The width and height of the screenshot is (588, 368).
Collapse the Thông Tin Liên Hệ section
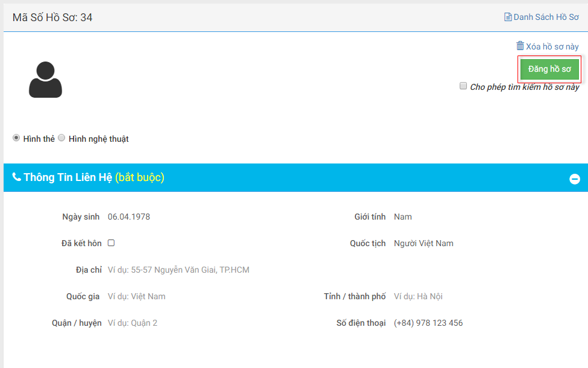point(575,179)
